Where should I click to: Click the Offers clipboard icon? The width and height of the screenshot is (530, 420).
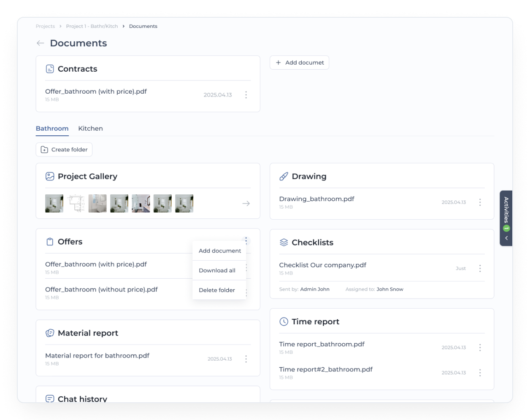tap(50, 242)
